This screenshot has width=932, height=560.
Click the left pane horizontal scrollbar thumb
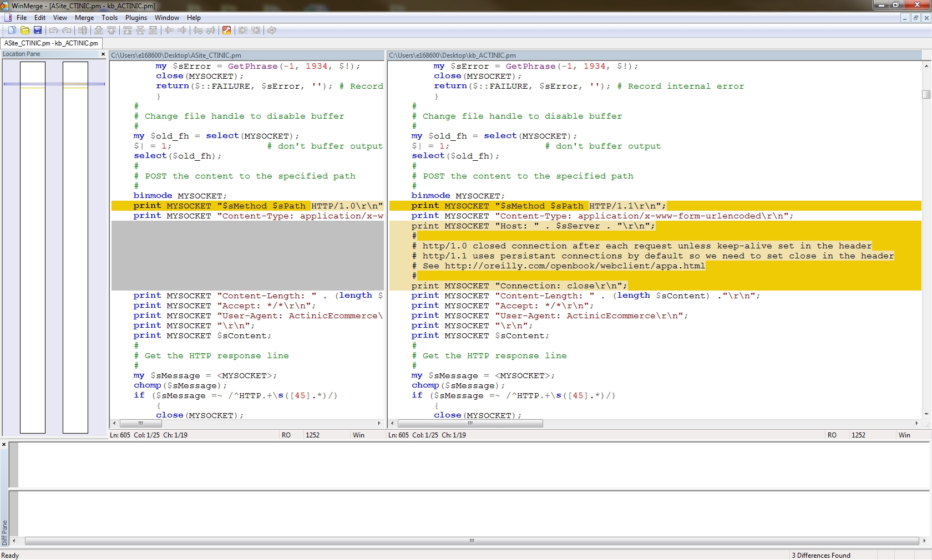[140, 424]
